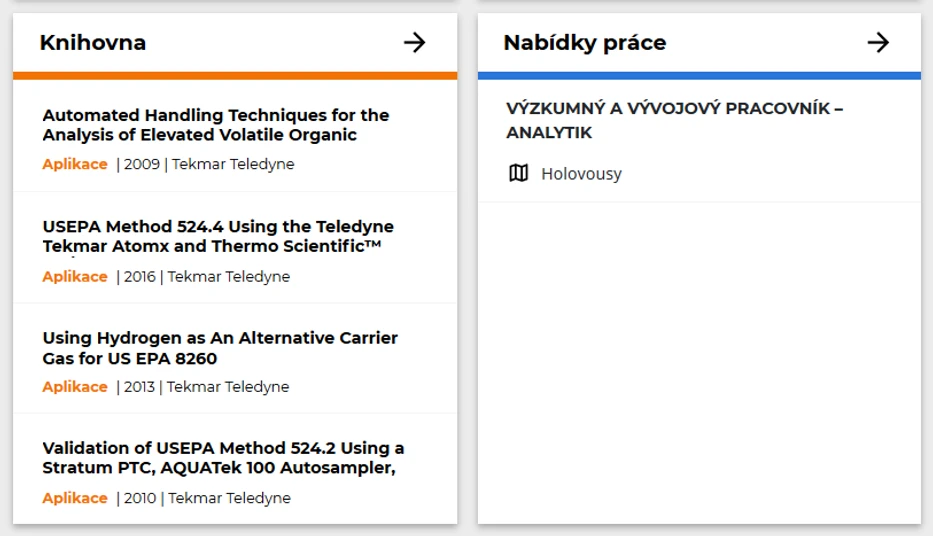Click the arrow icon beside Nabídky práce

click(x=878, y=42)
